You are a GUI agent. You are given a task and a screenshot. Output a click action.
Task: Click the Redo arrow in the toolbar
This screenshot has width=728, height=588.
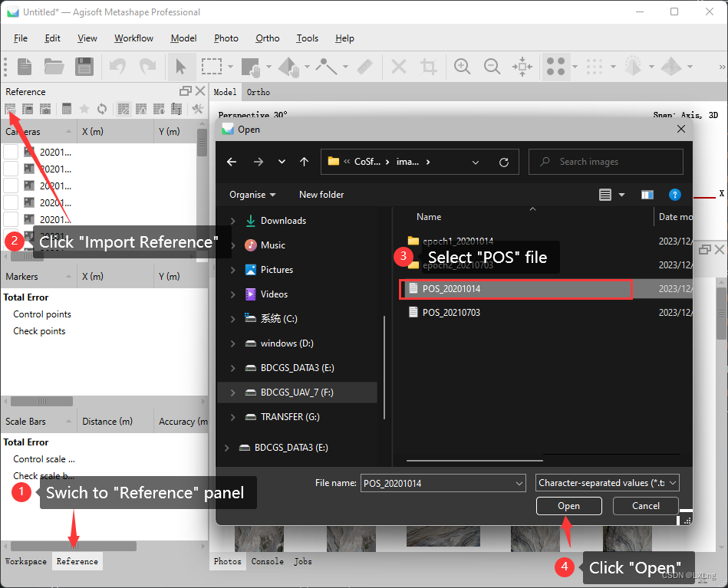[x=147, y=67]
